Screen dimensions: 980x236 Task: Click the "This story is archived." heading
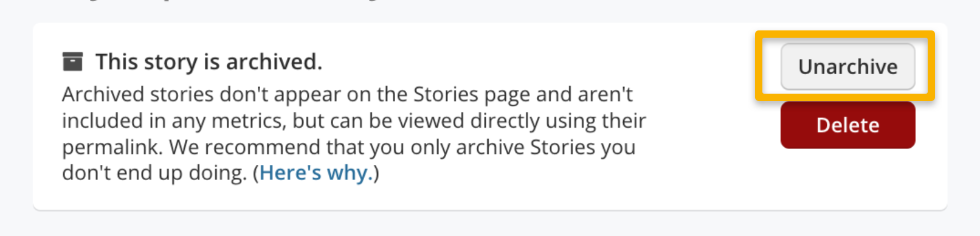point(209,61)
